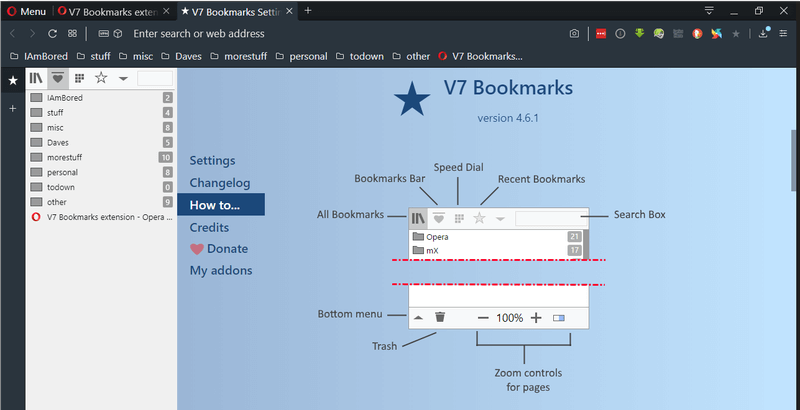The image size is (800, 410).
Task: Go forward with the forward arrow
Action: (x=32, y=34)
